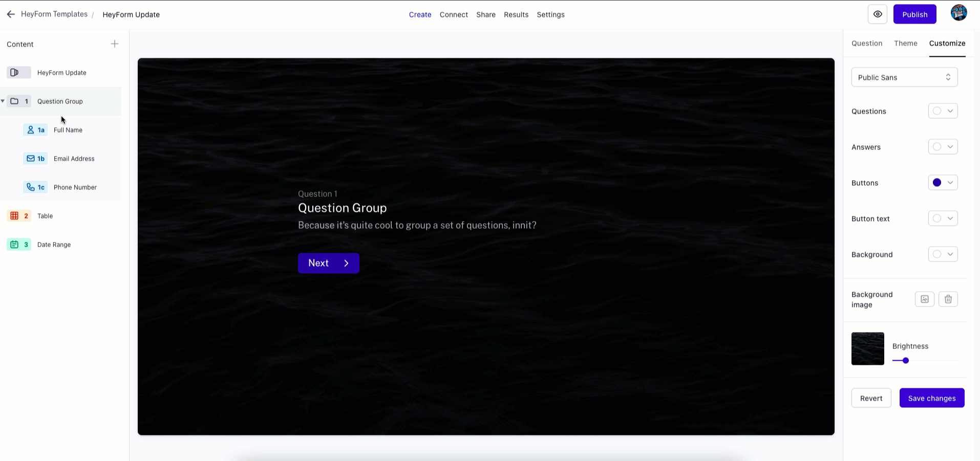Viewport: 980px width, 461px height.
Task: Open the Answers color dropdown
Action: coord(943,147)
